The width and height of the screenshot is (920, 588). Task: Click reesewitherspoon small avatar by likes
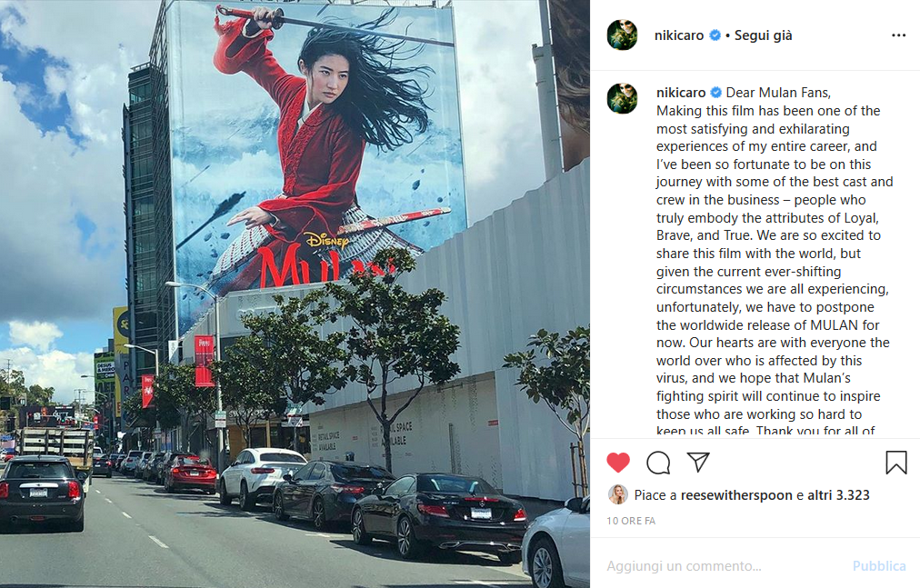click(618, 494)
